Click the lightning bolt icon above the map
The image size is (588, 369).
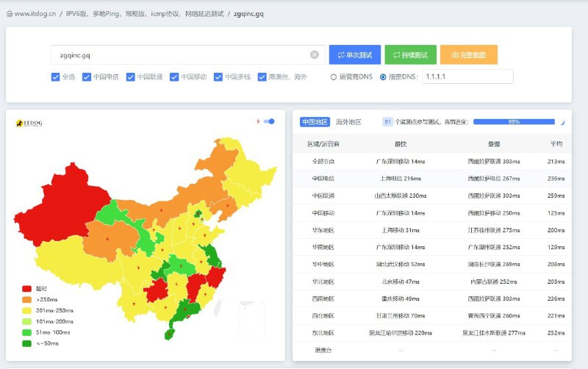click(258, 121)
